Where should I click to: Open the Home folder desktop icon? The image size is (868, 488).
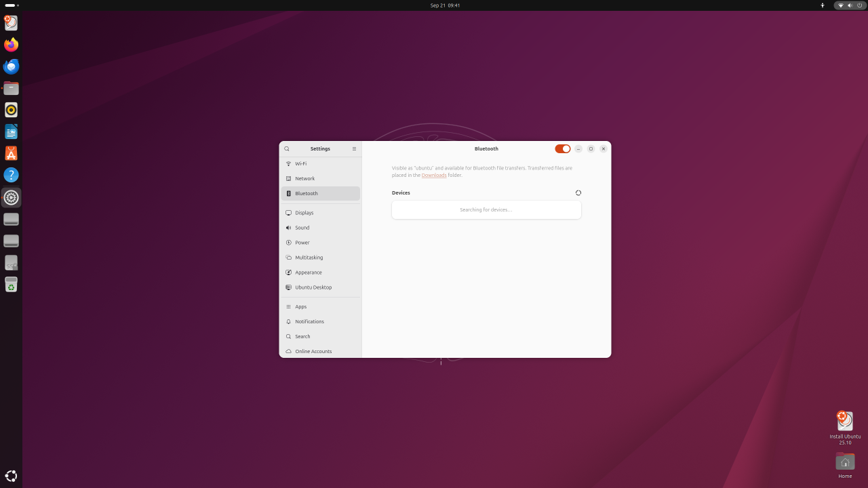(x=845, y=466)
